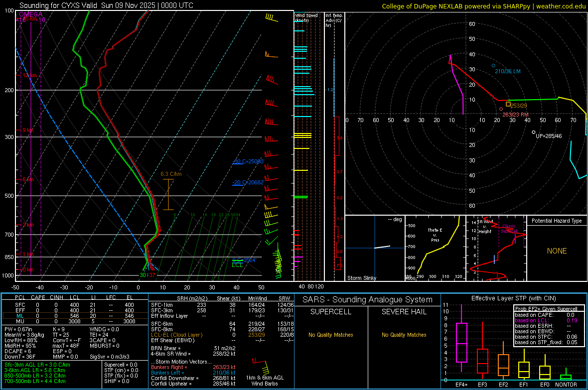Screen dimensions: 588x390
Task: Click the surface temperature value 37
Action: (x=152, y=275)
